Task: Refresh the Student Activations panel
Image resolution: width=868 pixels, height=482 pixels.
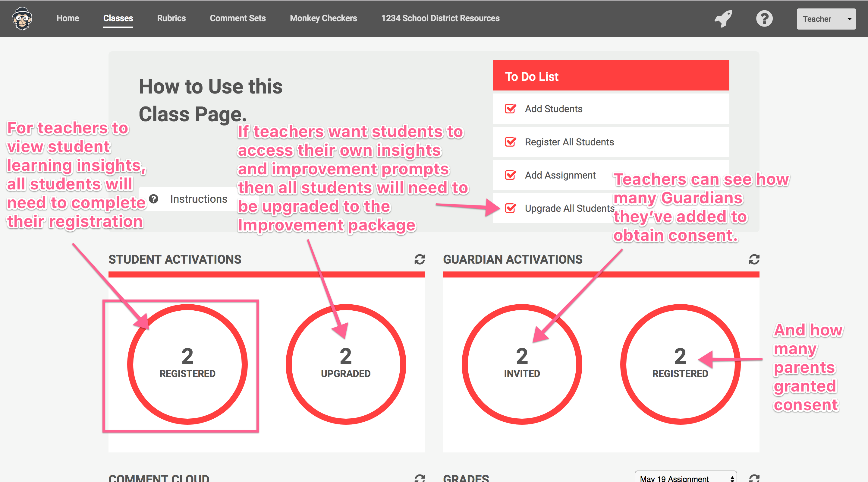Action: click(420, 259)
